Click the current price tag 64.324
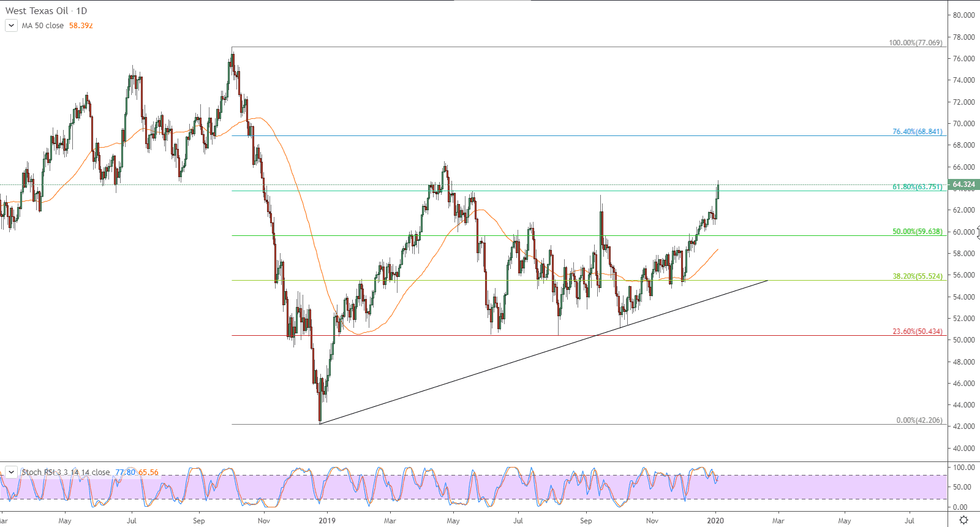The image size is (980, 527). (963, 184)
